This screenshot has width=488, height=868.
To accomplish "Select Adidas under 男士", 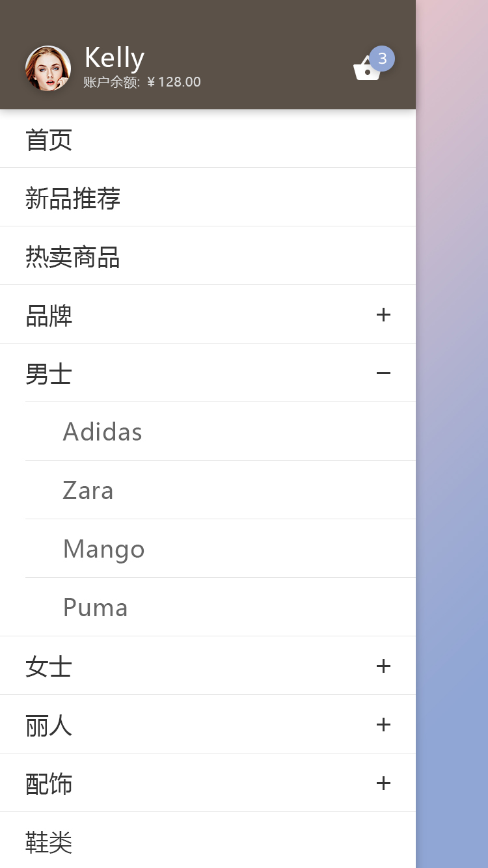I will [221, 431].
